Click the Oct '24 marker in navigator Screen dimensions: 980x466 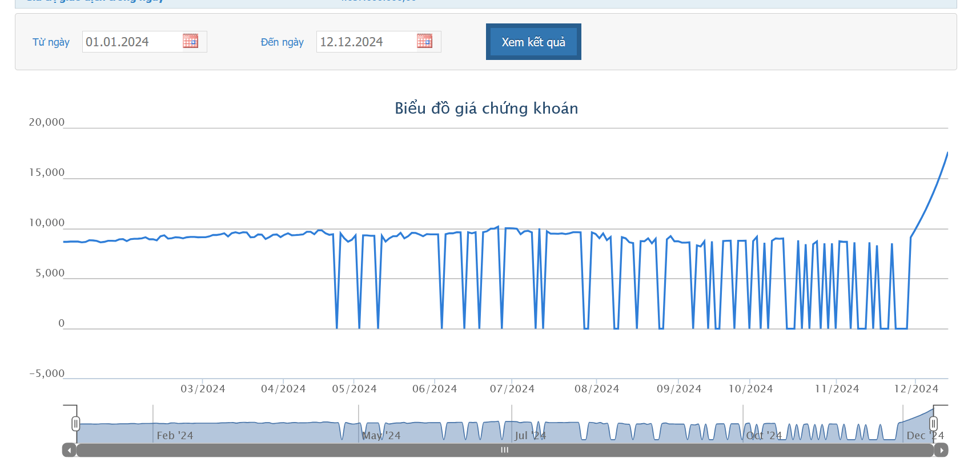(764, 435)
